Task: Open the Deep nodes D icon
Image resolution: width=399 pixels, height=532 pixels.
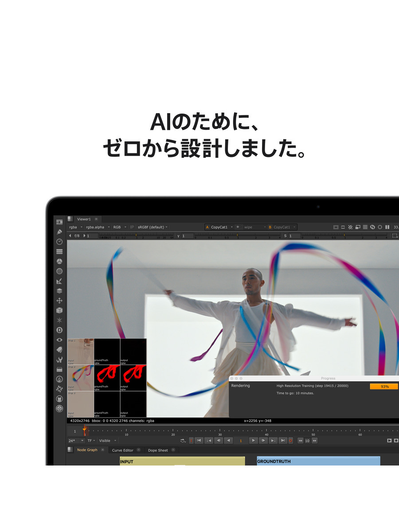Action: click(59, 330)
